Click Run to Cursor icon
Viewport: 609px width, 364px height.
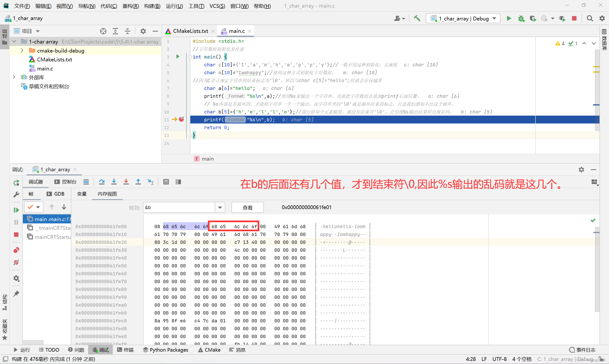[150, 182]
